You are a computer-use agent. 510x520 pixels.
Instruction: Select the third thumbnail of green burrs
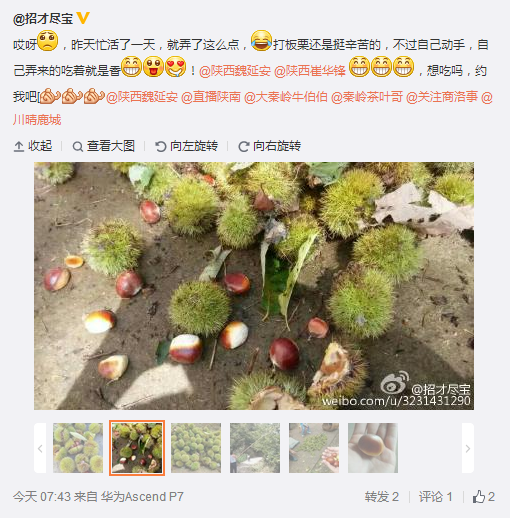click(x=196, y=448)
